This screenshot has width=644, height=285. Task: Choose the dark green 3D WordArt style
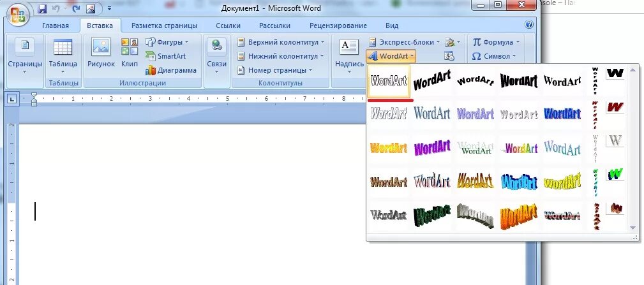(x=431, y=215)
